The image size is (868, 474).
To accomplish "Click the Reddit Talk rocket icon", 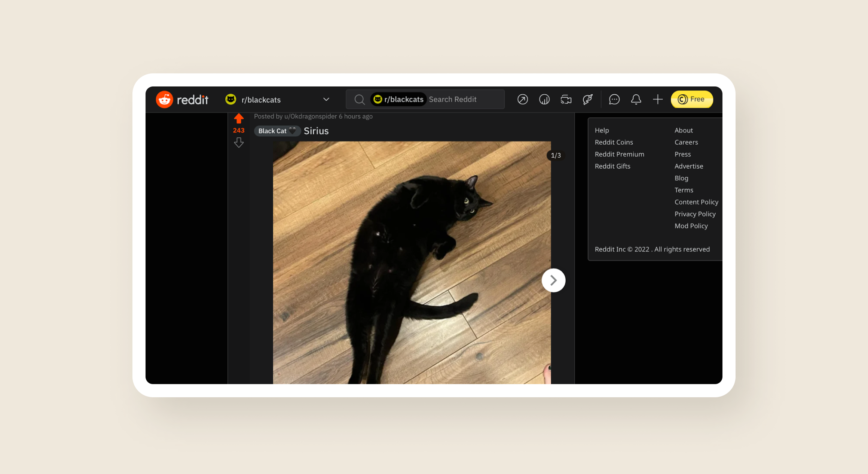I will pyautogui.click(x=588, y=100).
